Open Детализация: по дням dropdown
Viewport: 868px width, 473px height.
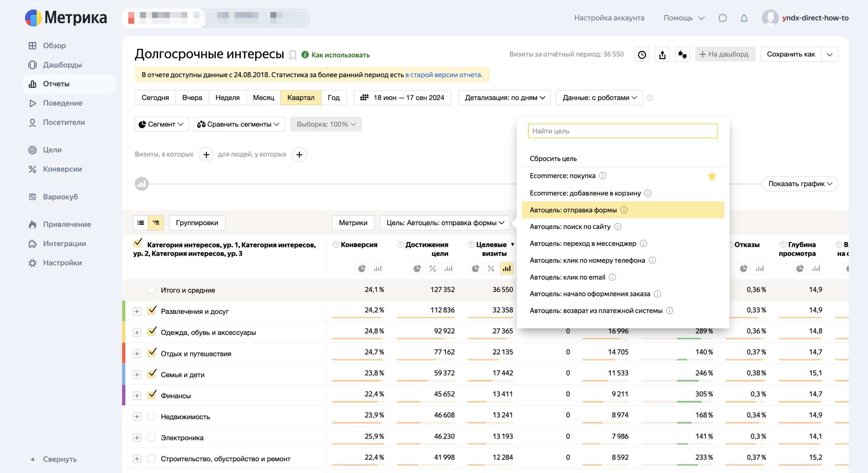[504, 98]
